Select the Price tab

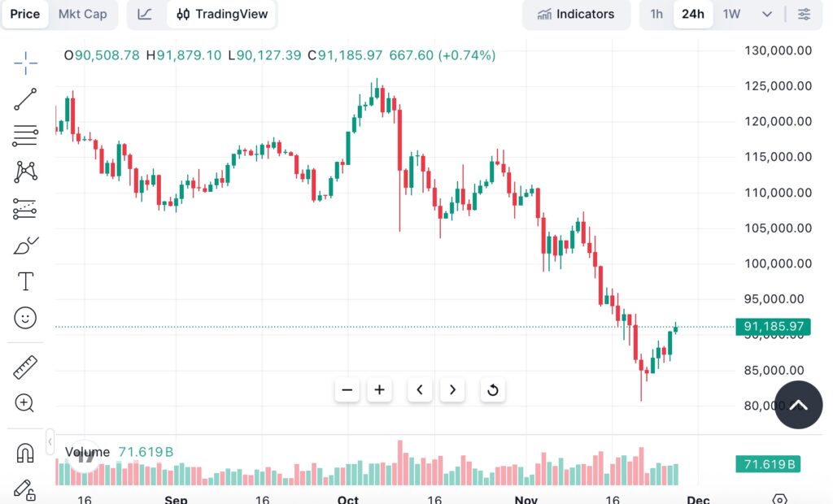coord(25,14)
